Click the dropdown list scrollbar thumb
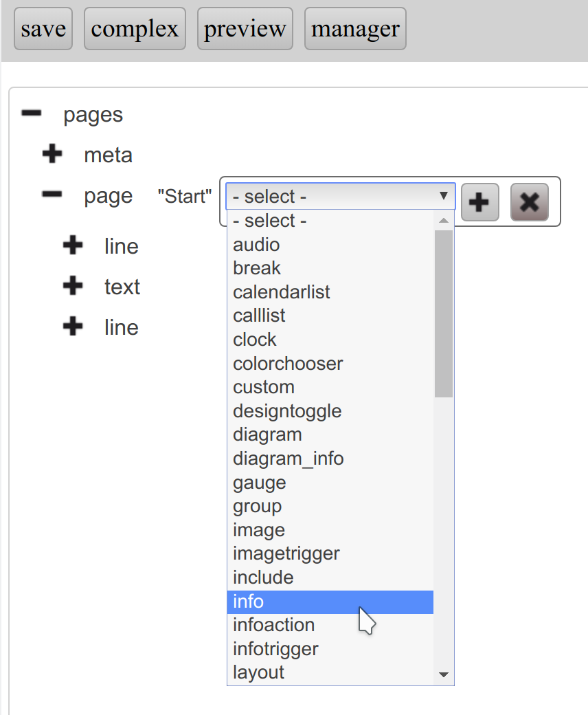This screenshot has height=715, width=588. click(444, 313)
